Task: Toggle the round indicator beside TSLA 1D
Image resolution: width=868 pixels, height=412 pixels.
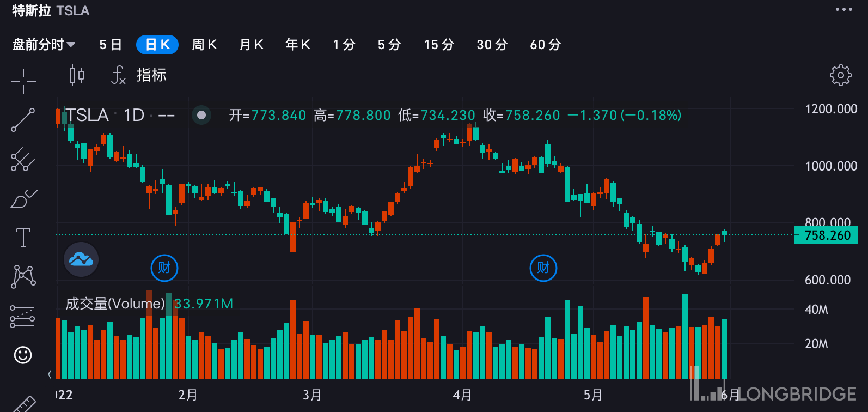Action: click(x=201, y=115)
